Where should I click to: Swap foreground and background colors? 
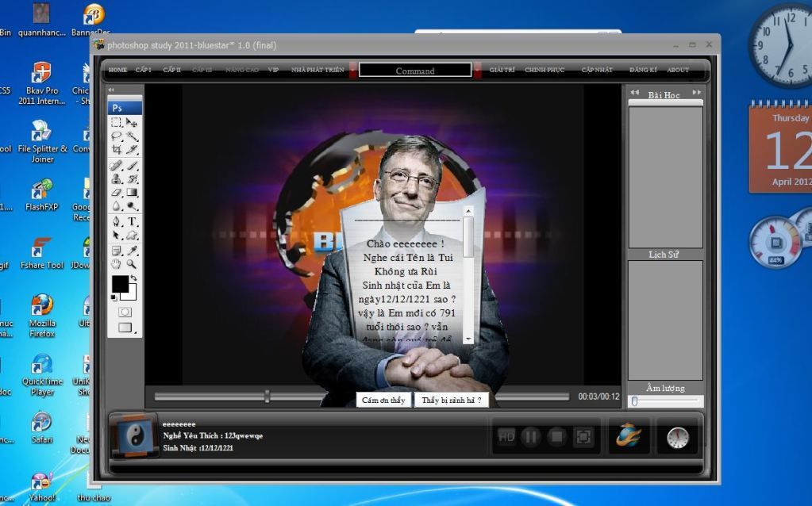point(133,278)
